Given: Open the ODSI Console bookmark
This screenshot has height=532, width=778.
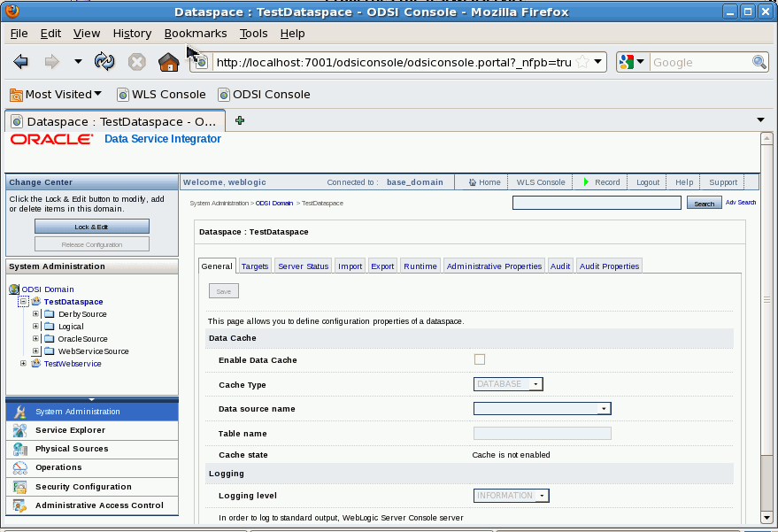Looking at the screenshot, I should 265,95.
